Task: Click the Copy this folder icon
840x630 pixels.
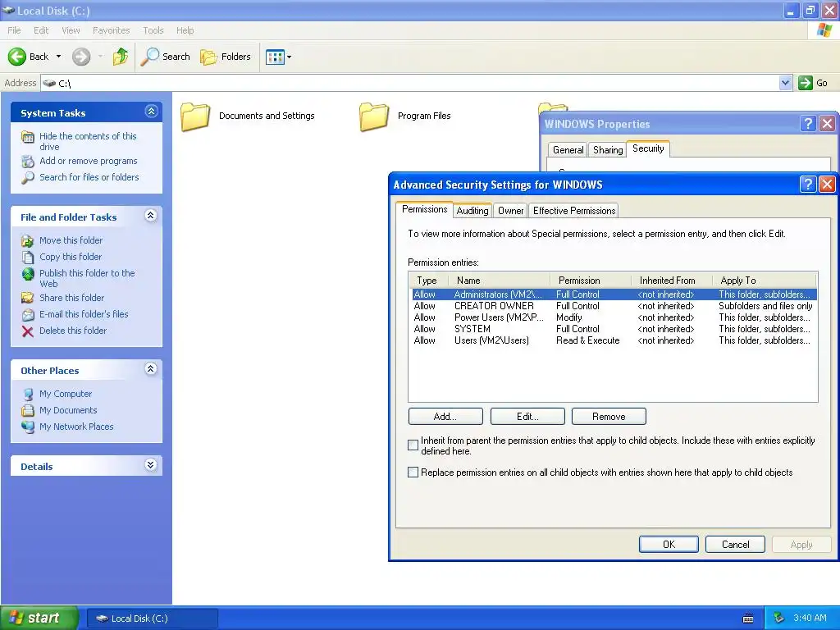Action: (x=28, y=257)
